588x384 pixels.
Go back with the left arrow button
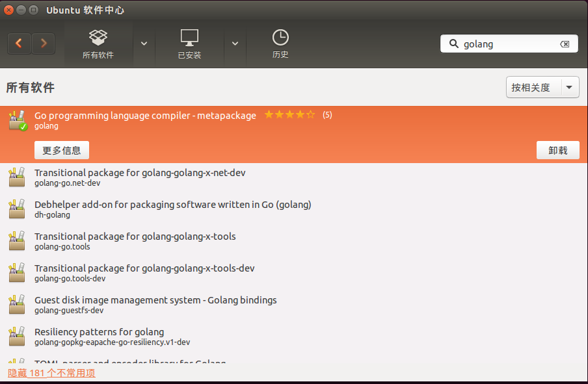click(x=19, y=44)
